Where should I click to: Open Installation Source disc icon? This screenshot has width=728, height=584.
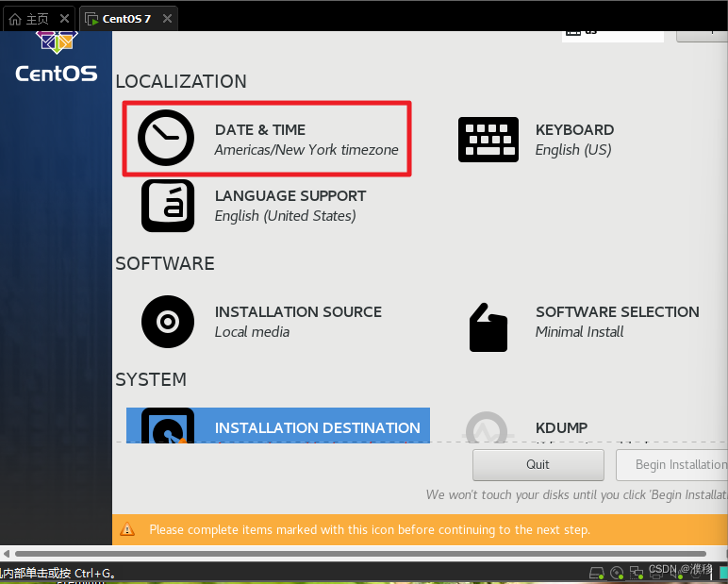pos(168,322)
